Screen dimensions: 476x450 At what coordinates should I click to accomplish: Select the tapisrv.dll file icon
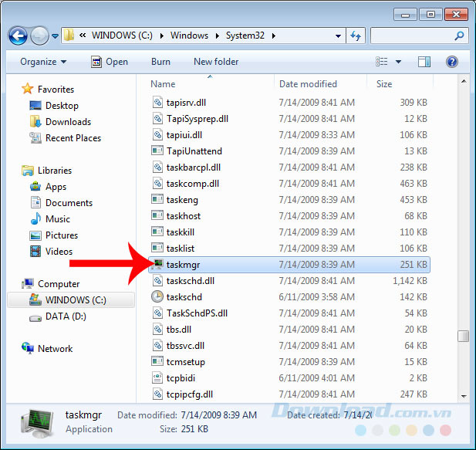tap(157, 103)
